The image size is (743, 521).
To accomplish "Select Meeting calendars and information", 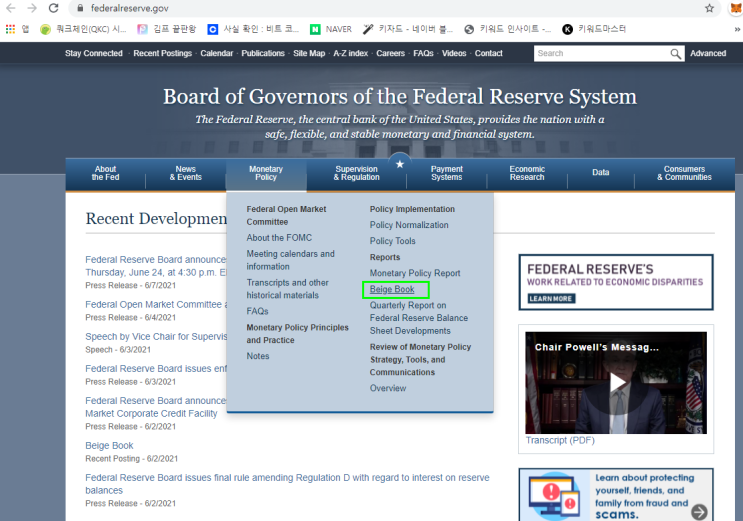I will point(290,260).
